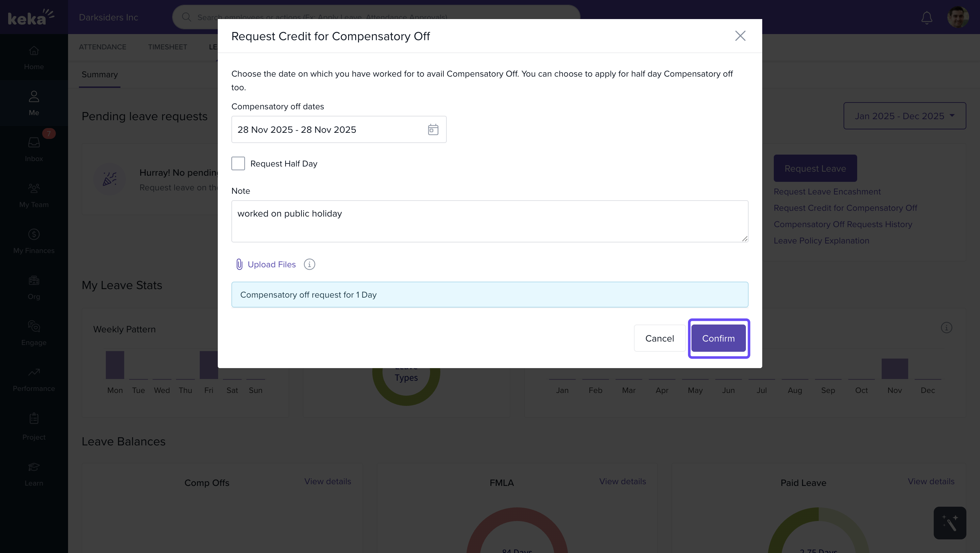
Task: Switch to the Timesheet tab
Action: [x=167, y=47]
